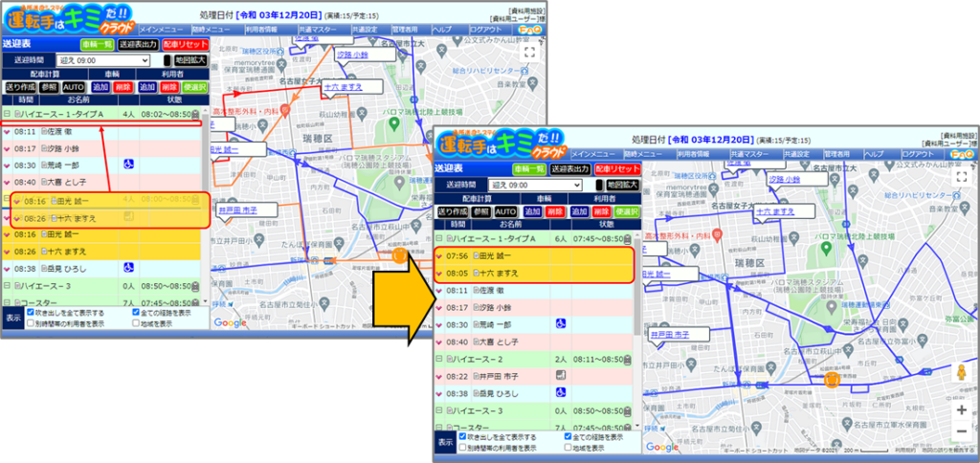Click the orange facility marker on front map
980x463 pixels.
pos(832,380)
